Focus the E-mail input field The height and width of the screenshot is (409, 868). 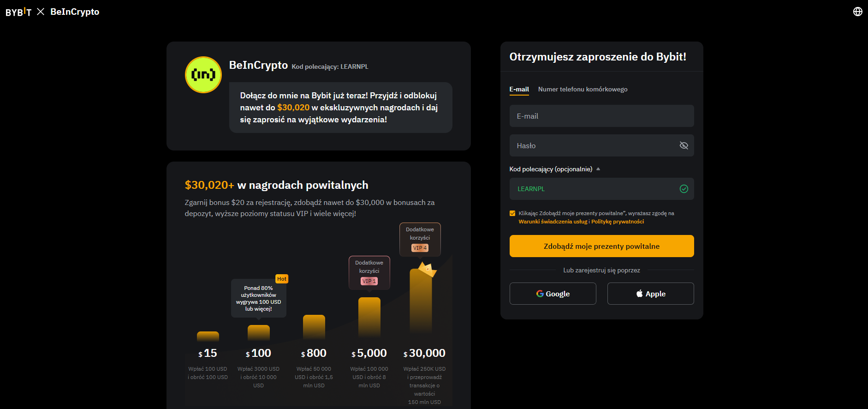pyautogui.click(x=601, y=116)
